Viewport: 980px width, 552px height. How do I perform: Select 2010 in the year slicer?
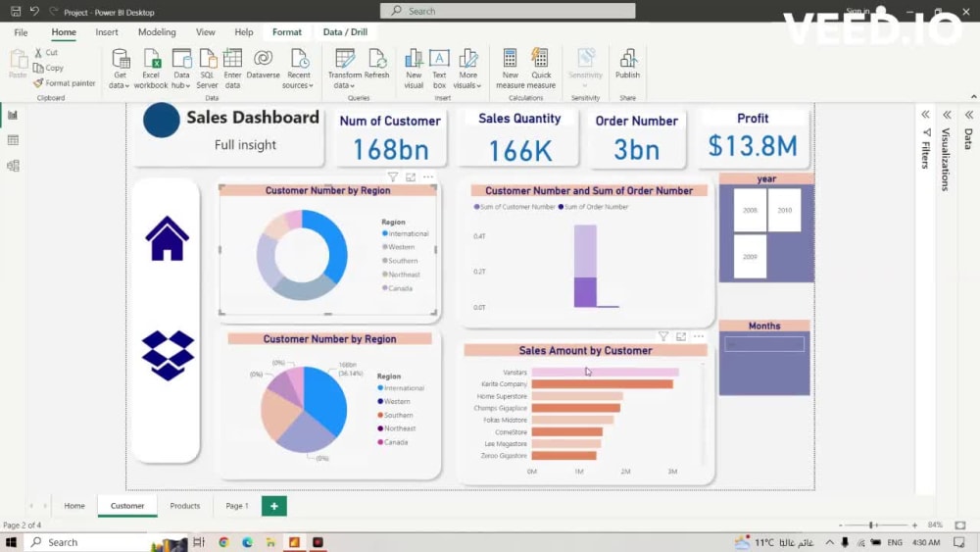(784, 210)
